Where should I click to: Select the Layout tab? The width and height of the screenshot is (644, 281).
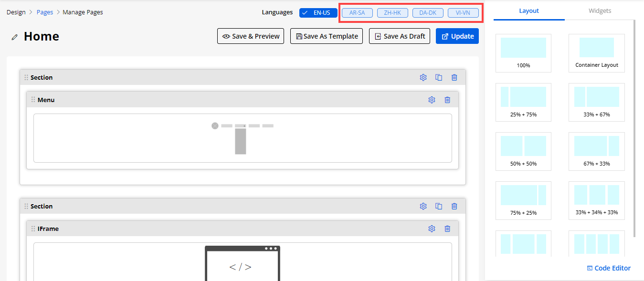point(529,10)
